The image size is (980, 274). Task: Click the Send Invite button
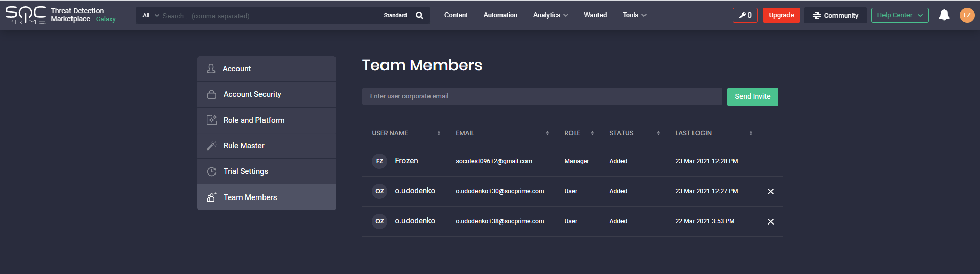(x=752, y=96)
